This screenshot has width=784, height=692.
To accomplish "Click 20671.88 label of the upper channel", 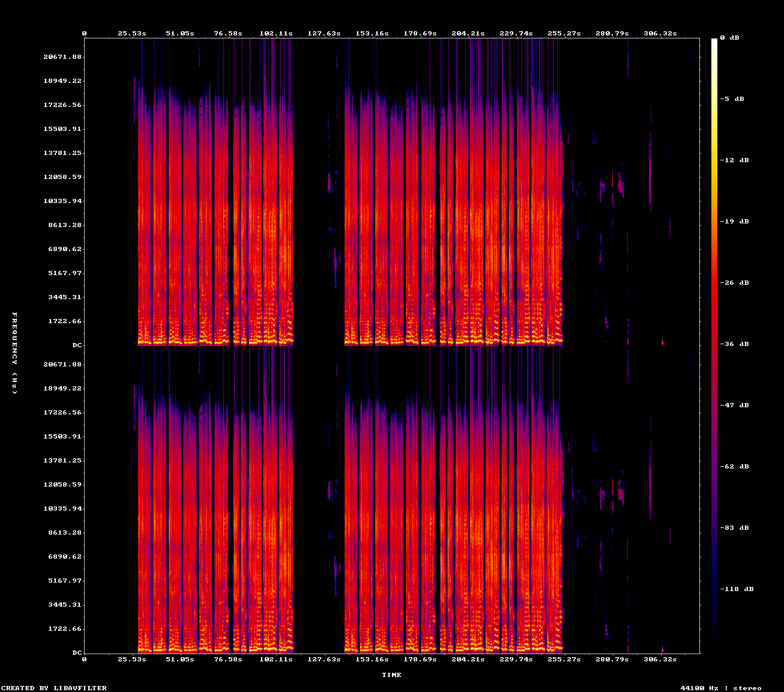I will coord(62,57).
